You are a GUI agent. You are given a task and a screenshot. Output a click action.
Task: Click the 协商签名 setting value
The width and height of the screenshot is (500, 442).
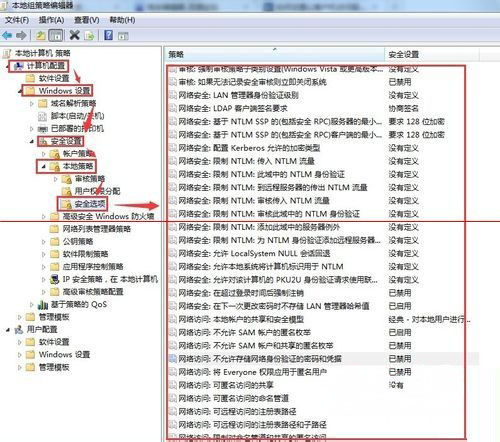point(403,108)
